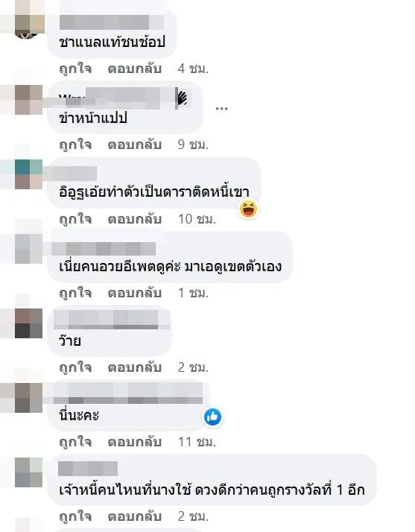Screen dimensions: 415x532
Task: Like the ว๊าย comment
Action: [x=75, y=368]
